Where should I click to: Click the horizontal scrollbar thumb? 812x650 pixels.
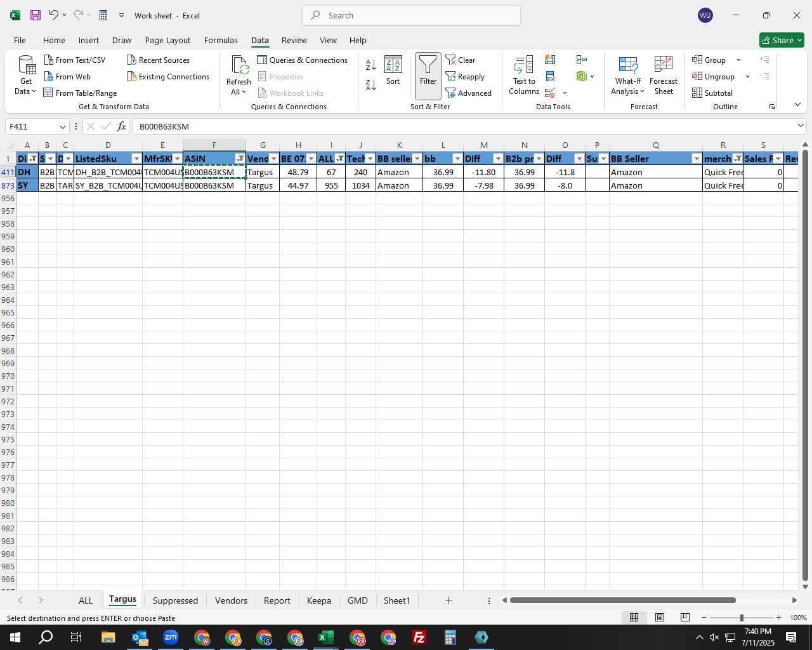(622, 600)
